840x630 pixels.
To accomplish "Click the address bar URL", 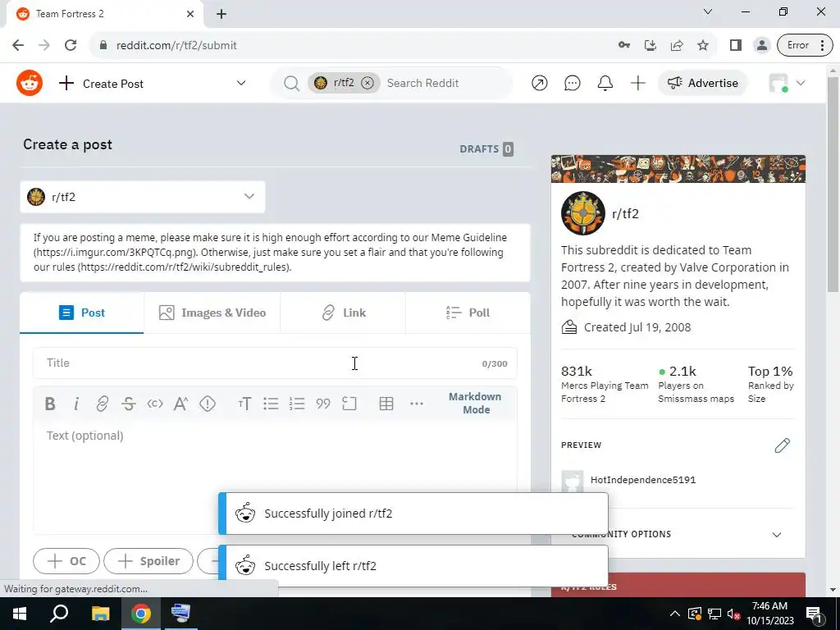I will pyautogui.click(x=176, y=46).
